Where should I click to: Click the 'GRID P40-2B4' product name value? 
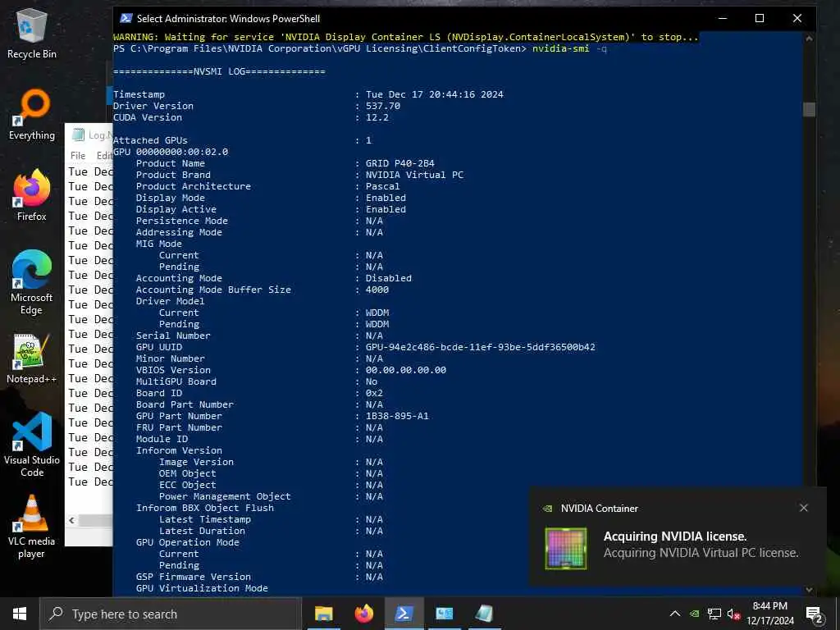tap(400, 163)
